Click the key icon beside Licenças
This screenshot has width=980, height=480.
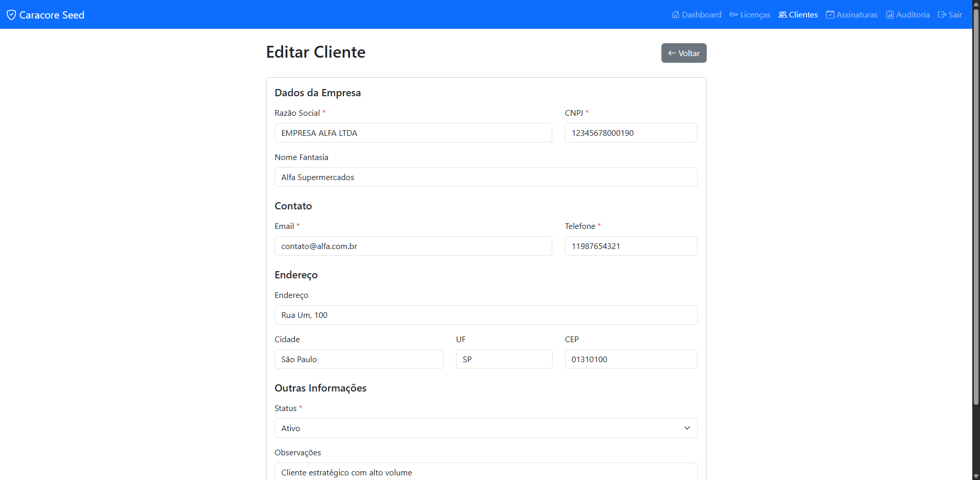733,14
